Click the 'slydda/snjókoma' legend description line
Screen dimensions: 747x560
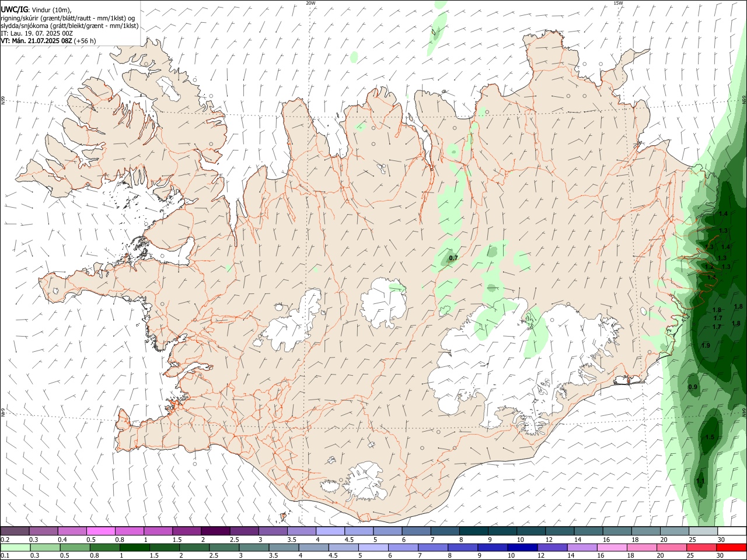(69, 26)
